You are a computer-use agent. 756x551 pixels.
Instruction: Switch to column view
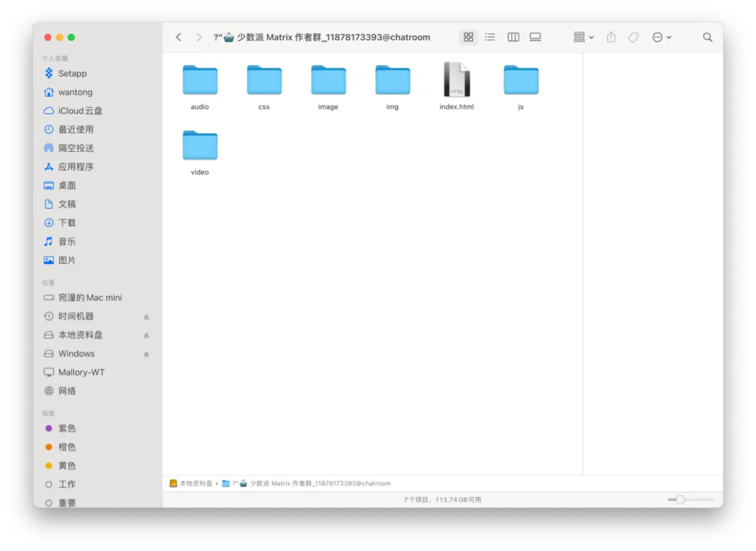click(x=513, y=37)
